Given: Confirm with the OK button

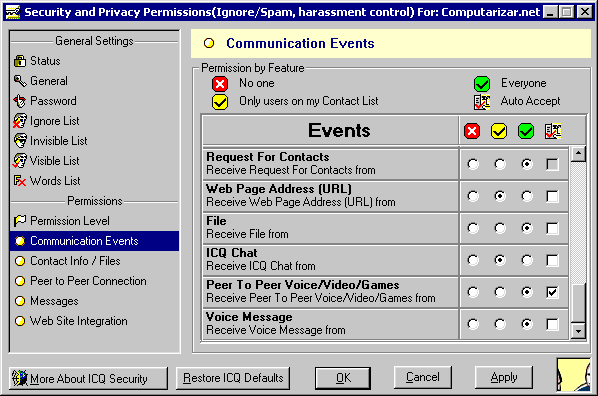Looking at the screenshot, I should click(x=343, y=378).
